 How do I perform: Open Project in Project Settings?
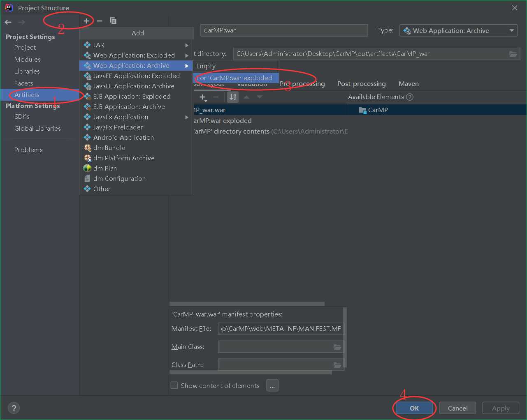(25, 48)
